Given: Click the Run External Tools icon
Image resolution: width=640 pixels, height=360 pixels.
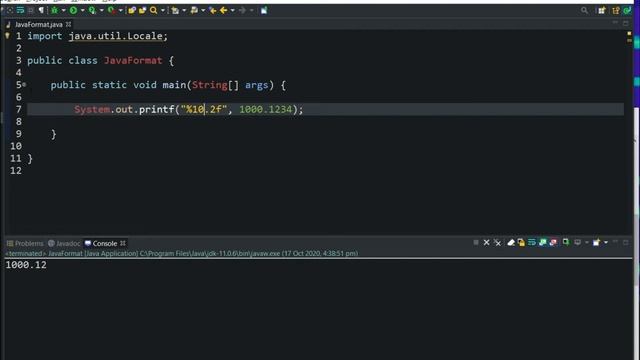Looking at the screenshot, I should point(111,10).
